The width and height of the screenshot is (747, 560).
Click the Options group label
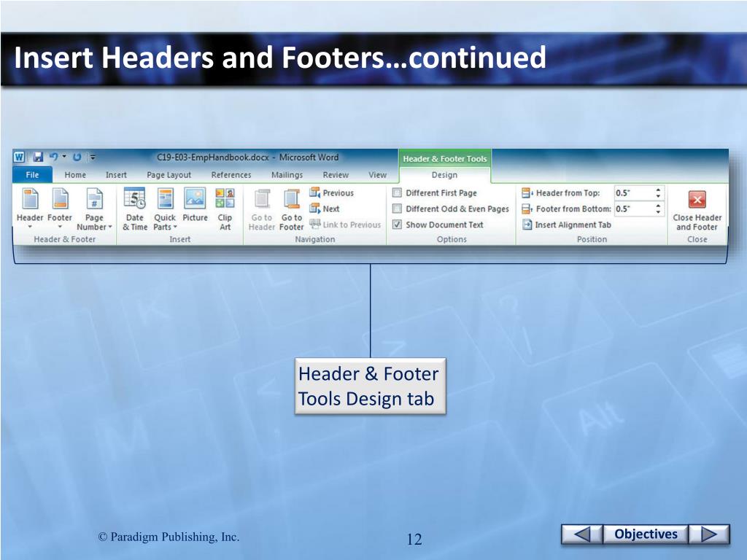point(452,239)
